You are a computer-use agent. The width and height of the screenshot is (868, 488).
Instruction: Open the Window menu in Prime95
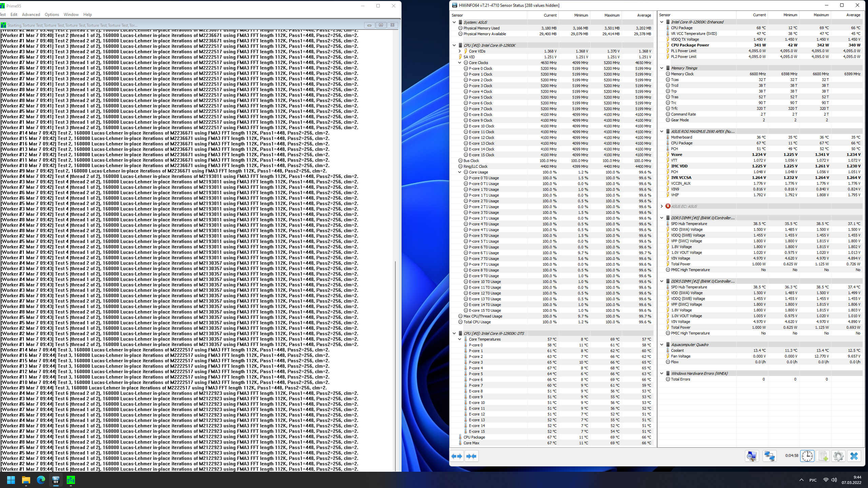tap(71, 15)
